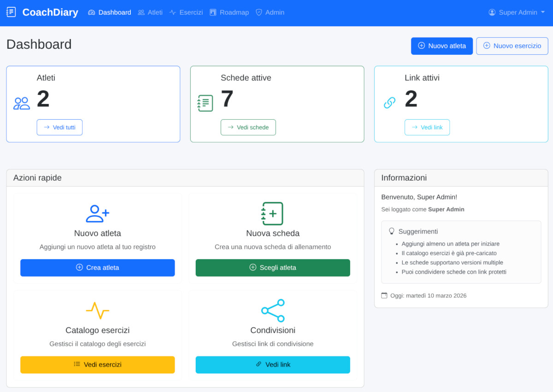Click the Roadmap map icon in navbar

212,12
